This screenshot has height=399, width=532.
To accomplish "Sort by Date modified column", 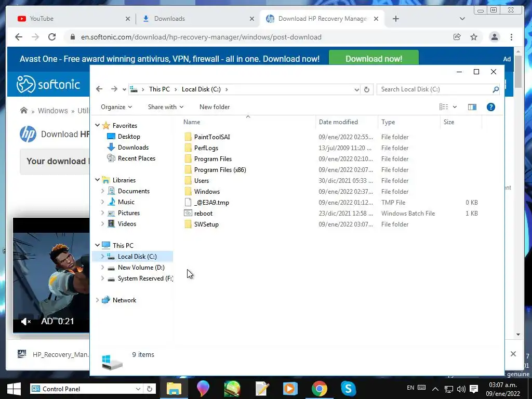I will 347,122.
